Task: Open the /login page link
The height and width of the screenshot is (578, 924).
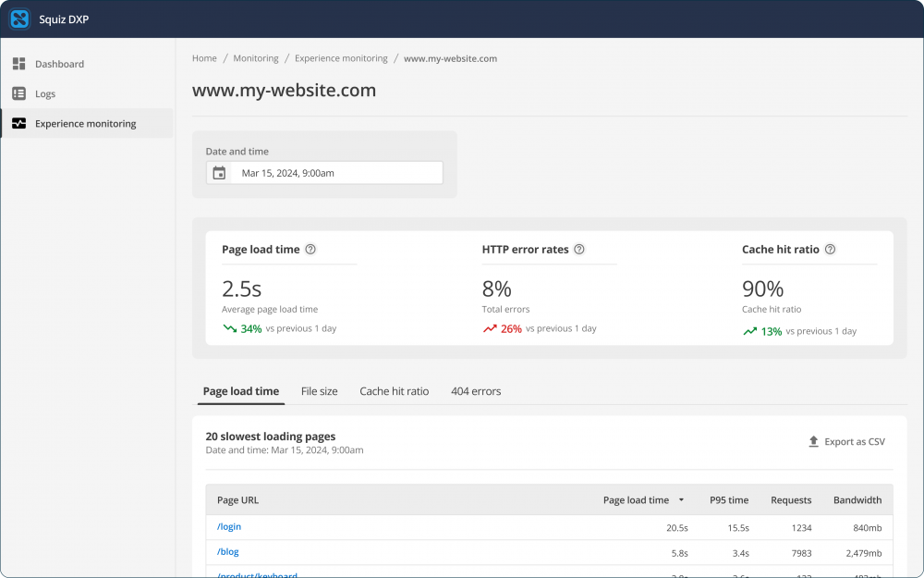Action: pos(228,526)
